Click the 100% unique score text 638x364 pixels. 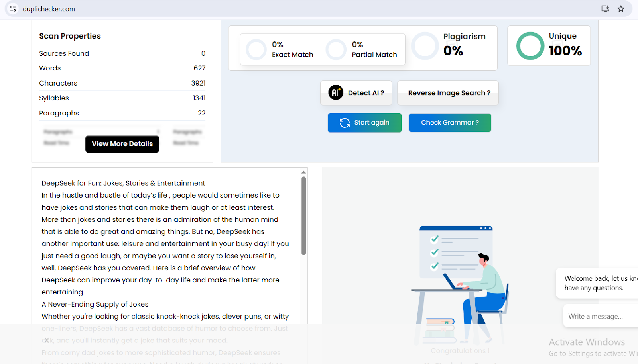pos(565,51)
